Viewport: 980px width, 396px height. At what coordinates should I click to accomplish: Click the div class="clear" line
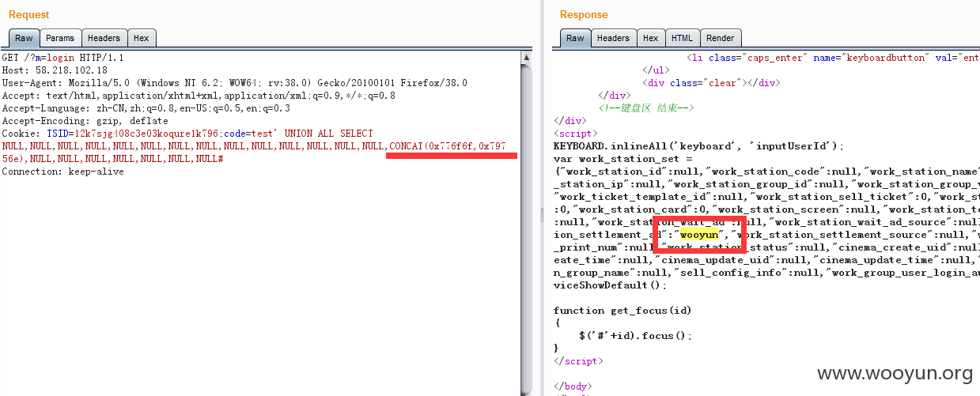tap(712, 83)
